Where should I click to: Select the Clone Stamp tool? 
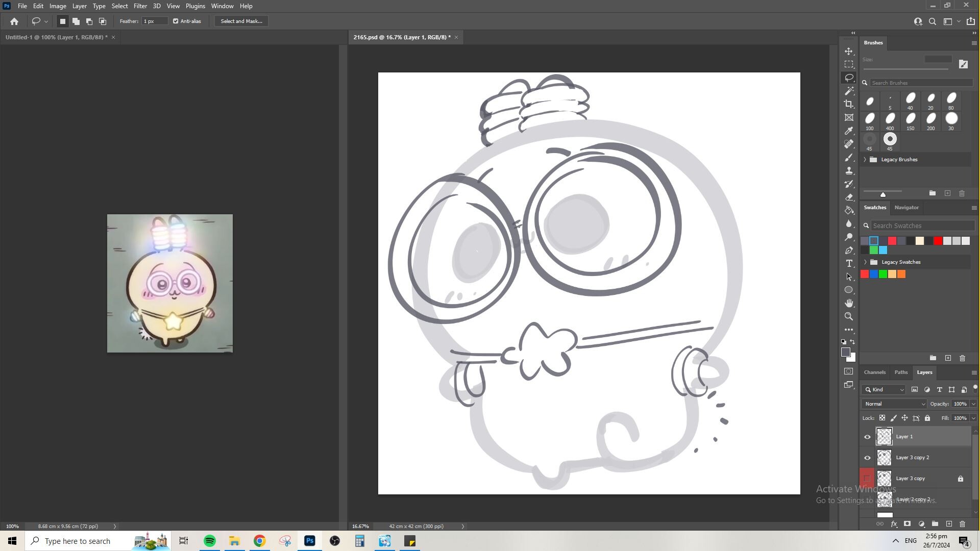coord(849,171)
